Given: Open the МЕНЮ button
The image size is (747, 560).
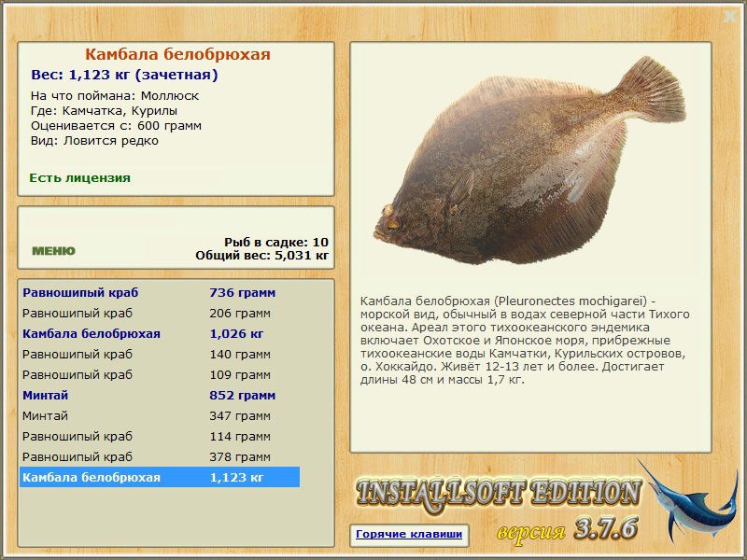Looking at the screenshot, I should point(53,251).
